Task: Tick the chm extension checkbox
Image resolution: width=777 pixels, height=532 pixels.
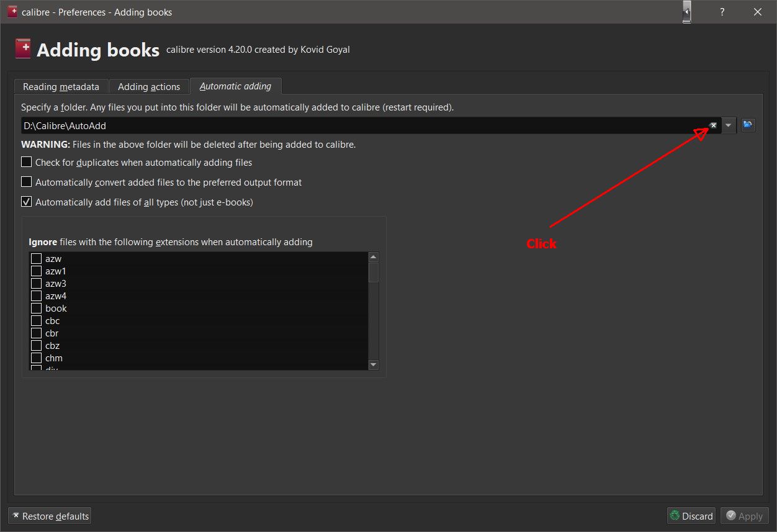Action: coord(37,358)
